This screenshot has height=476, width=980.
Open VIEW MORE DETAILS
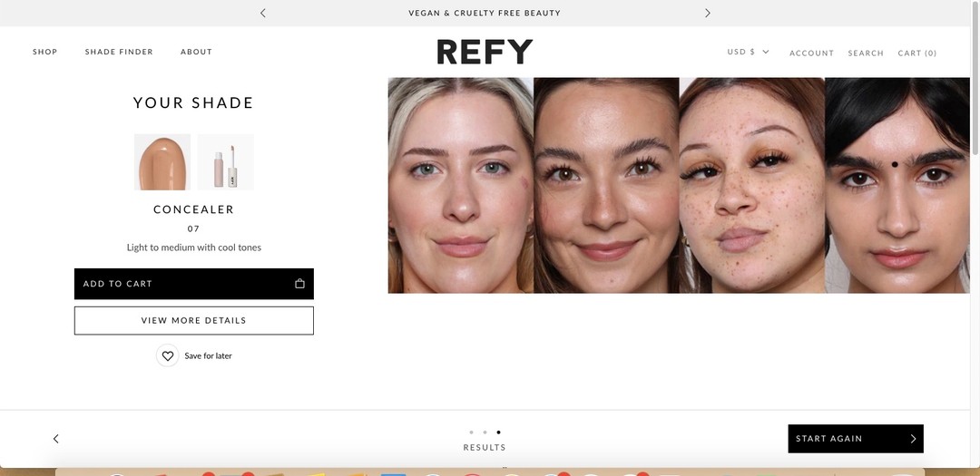coord(194,320)
